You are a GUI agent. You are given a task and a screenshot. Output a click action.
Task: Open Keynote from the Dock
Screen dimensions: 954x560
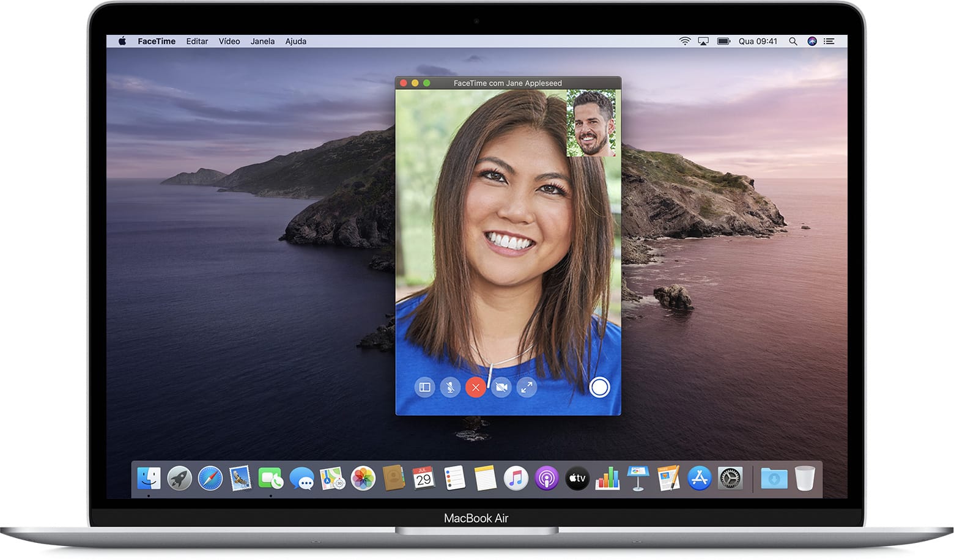(x=638, y=478)
